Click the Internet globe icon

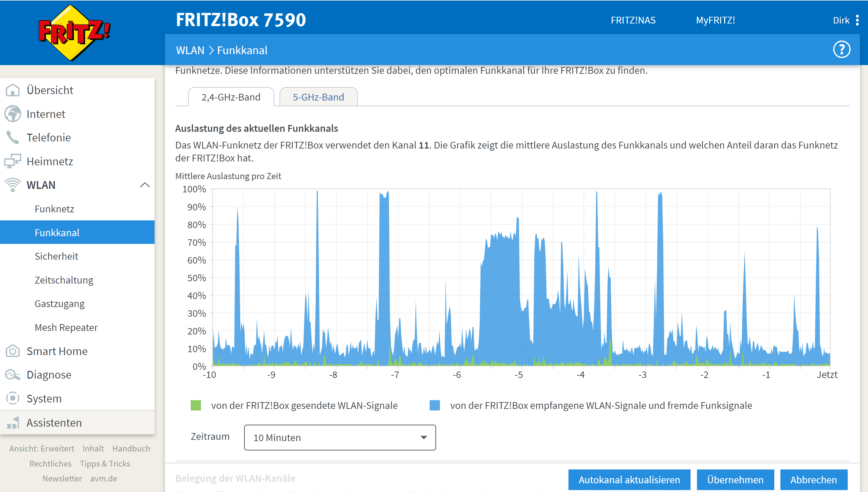[13, 114]
